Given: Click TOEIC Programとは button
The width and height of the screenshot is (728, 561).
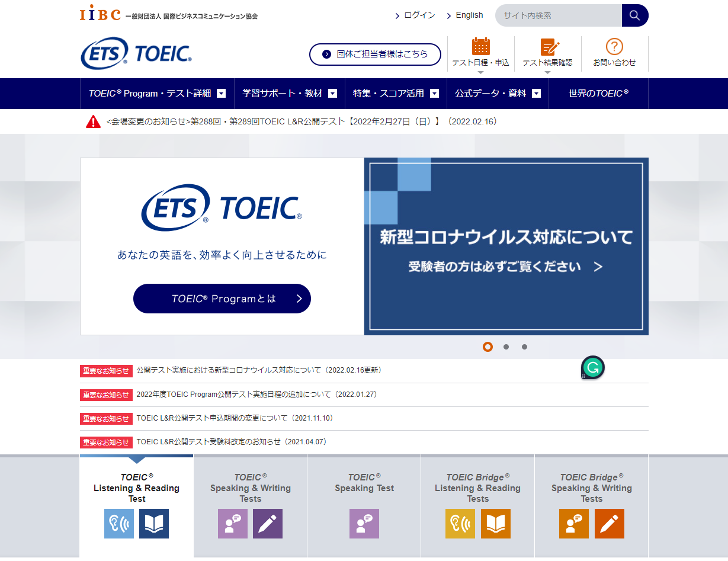Looking at the screenshot, I should click(x=222, y=299).
